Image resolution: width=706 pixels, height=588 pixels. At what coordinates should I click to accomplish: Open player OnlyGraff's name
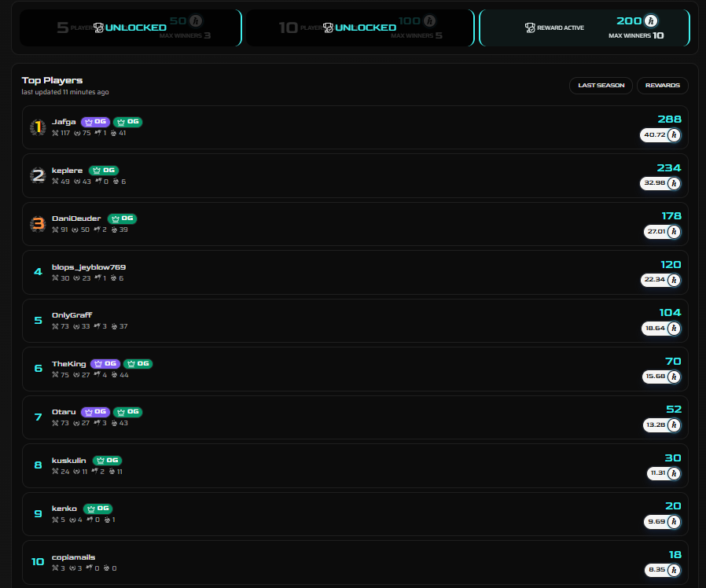[x=72, y=315]
